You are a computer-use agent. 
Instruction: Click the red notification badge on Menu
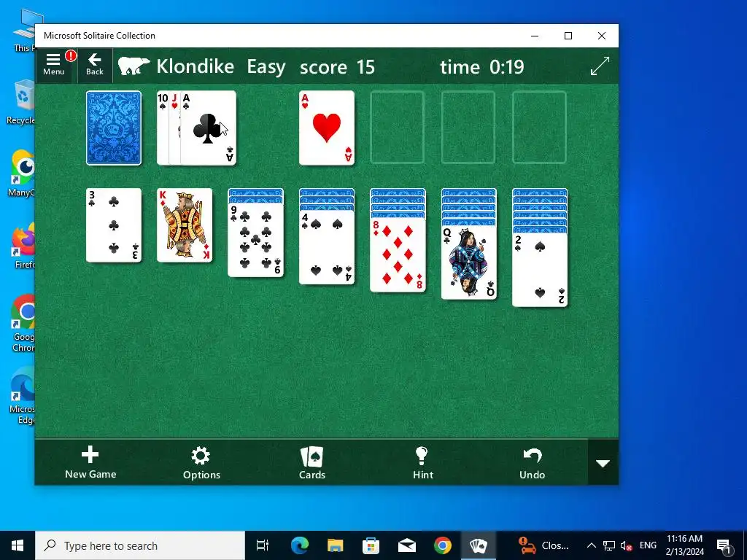71,55
